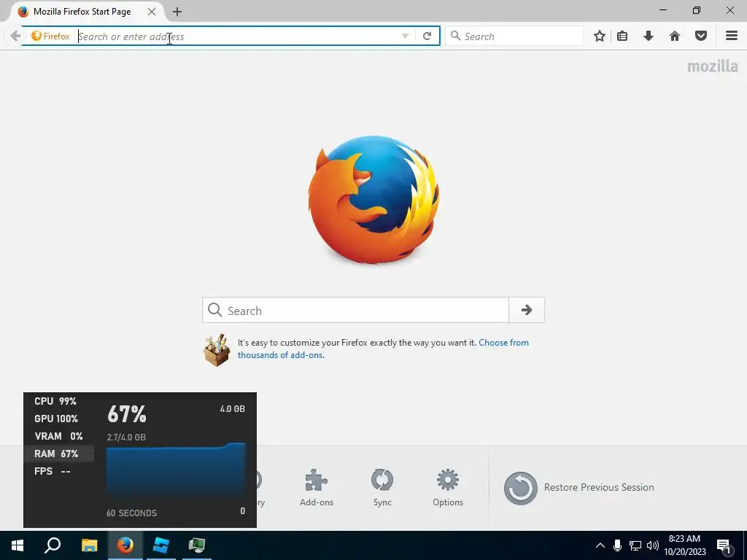Screen dimensions: 747x560
Task: Open the Pocket save icon
Action: pos(701,36)
